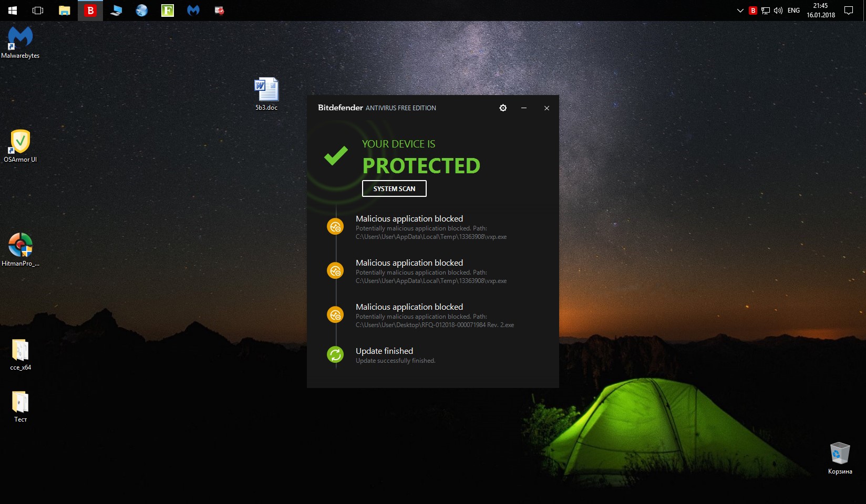Open Task View from the taskbar

tap(38, 10)
